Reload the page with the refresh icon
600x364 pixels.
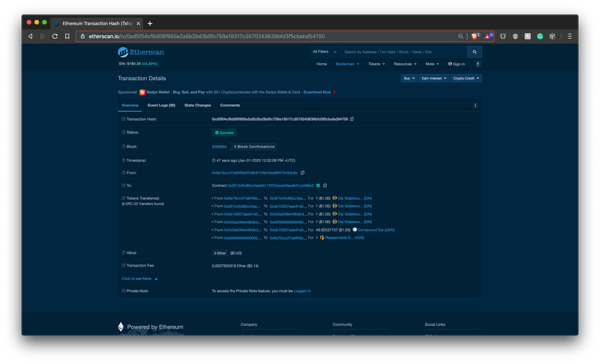tap(55, 36)
